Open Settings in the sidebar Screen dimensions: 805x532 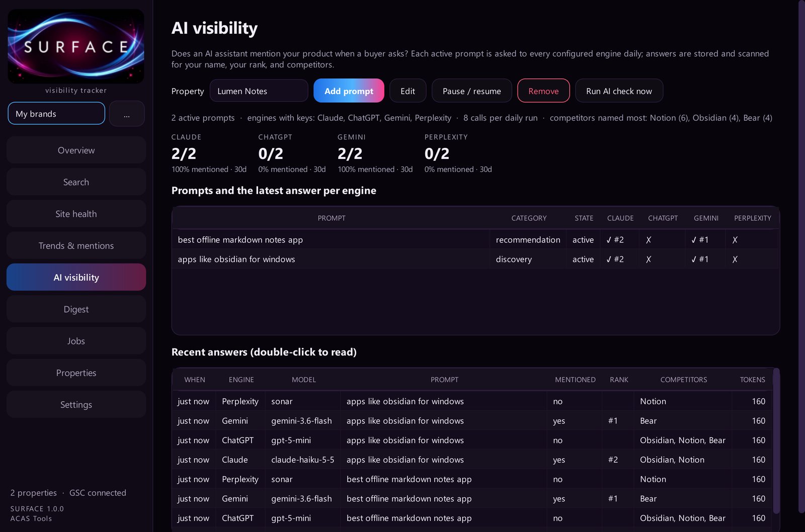76,404
